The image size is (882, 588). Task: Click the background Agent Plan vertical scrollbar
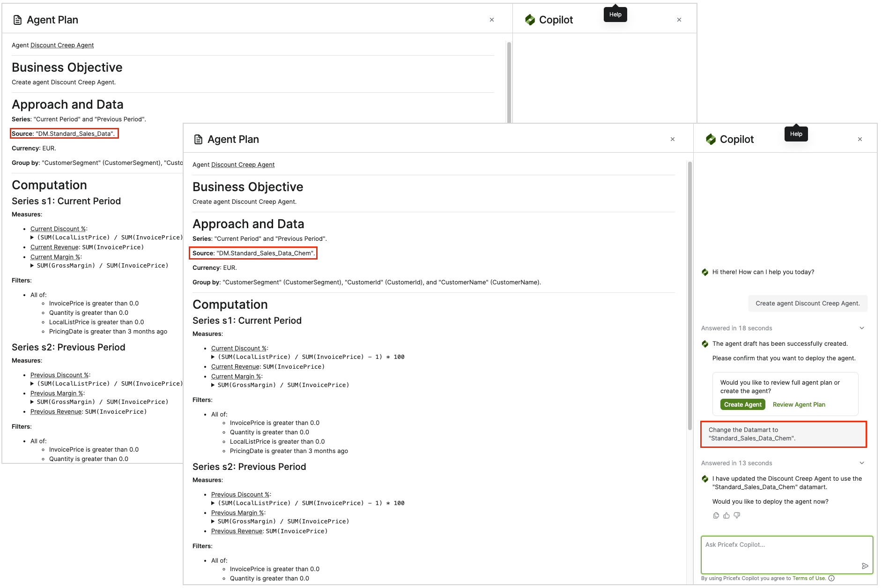(x=509, y=82)
